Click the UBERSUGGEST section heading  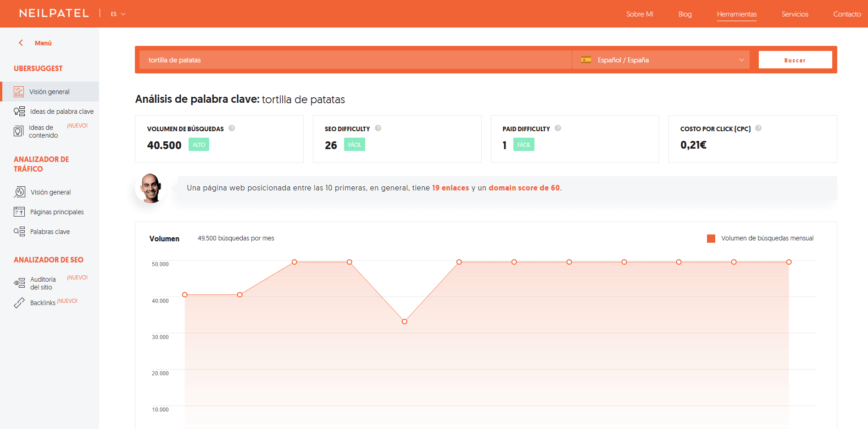[x=38, y=68]
